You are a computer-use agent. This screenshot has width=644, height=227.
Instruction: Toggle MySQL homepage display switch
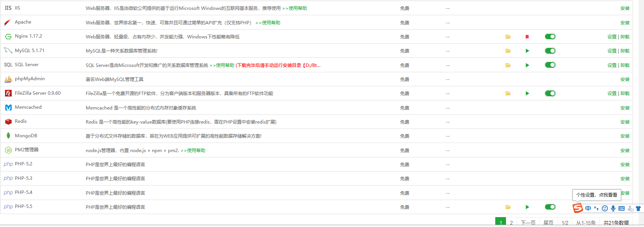[x=550, y=51]
